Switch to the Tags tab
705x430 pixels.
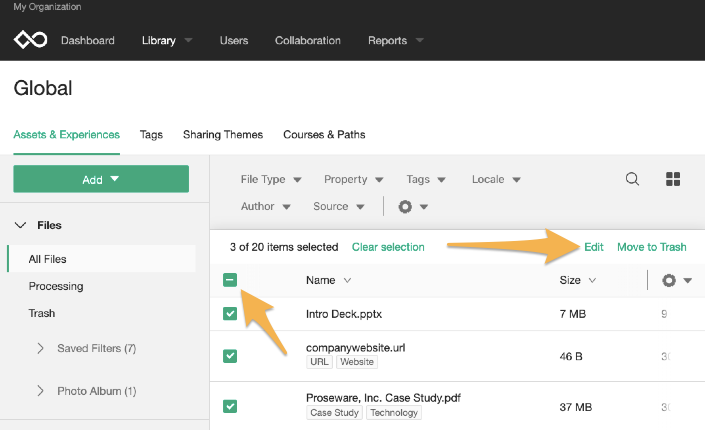(x=151, y=134)
